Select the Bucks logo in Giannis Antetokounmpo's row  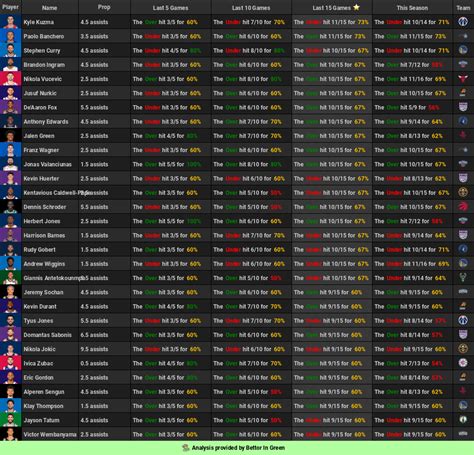(x=463, y=278)
